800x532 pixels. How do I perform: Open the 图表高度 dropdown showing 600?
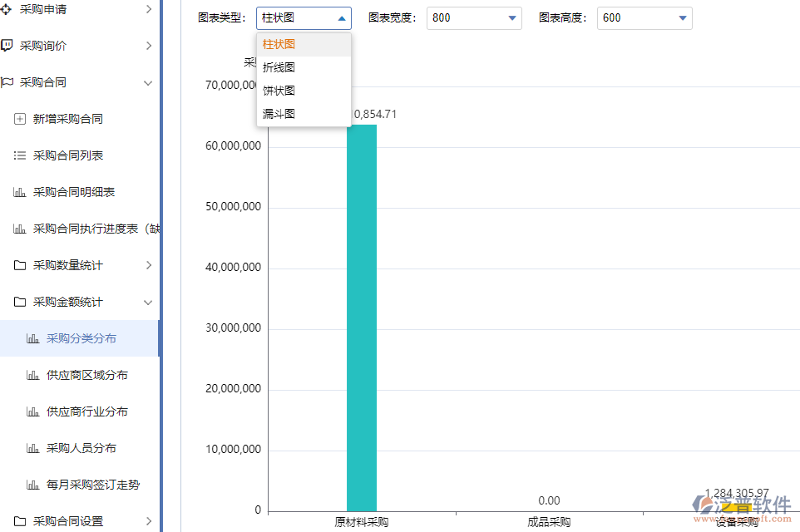tap(644, 17)
